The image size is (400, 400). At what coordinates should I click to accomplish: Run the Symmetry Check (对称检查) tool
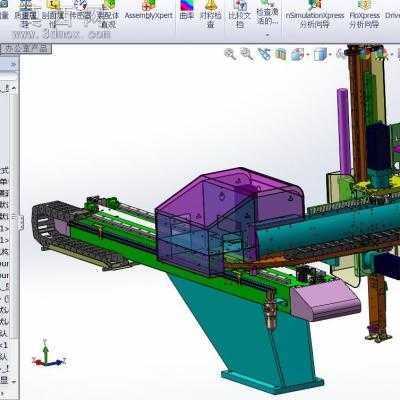click(x=211, y=13)
